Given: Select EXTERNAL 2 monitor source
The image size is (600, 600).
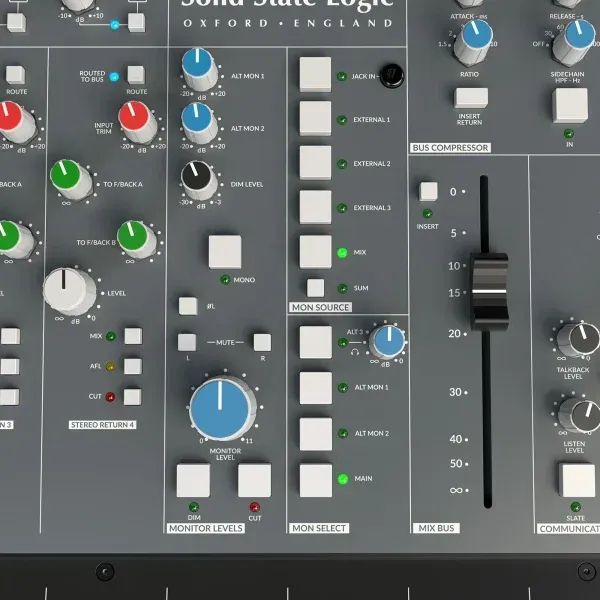Looking at the screenshot, I should [315, 163].
